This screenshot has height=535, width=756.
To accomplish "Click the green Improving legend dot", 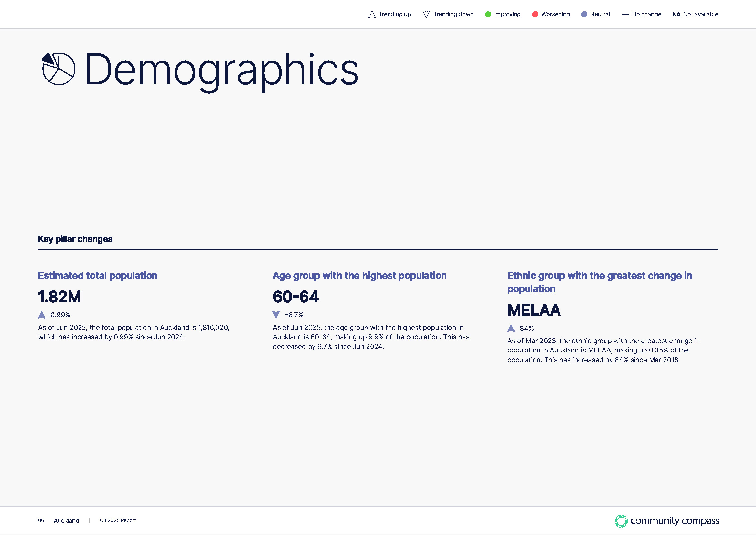I will [x=488, y=14].
